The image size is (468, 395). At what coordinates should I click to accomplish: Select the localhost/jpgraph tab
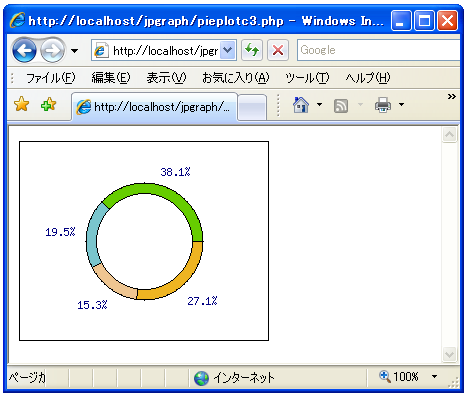click(154, 107)
